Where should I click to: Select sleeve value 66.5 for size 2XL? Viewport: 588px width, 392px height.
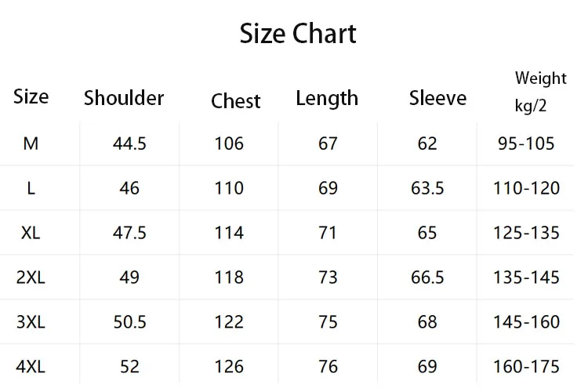point(427,278)
